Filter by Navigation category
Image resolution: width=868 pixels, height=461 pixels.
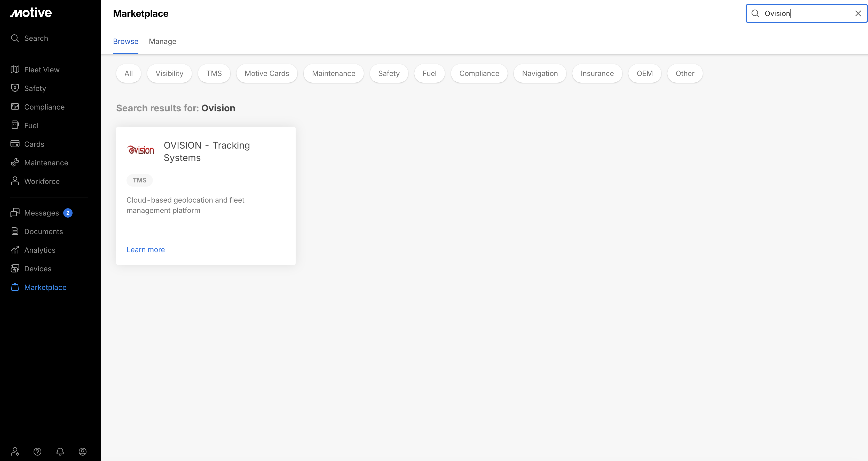coord(540,74)
